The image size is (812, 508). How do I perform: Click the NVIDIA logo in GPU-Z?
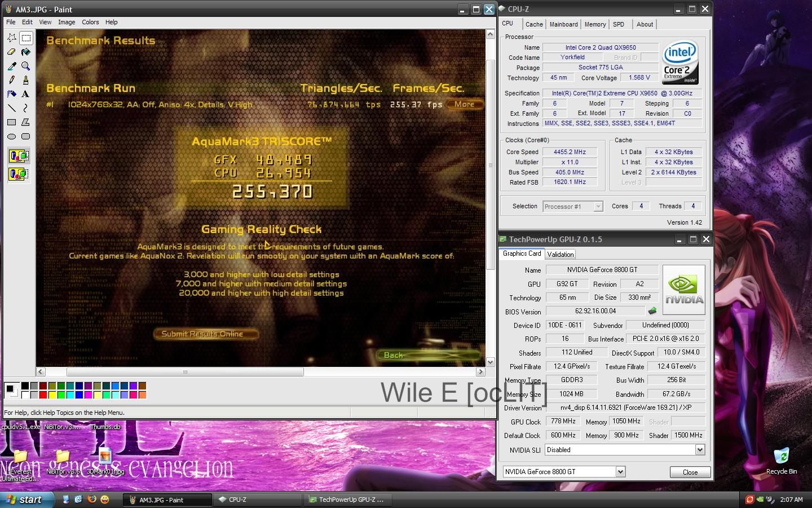pyautogui.click(x=683, y=290)
